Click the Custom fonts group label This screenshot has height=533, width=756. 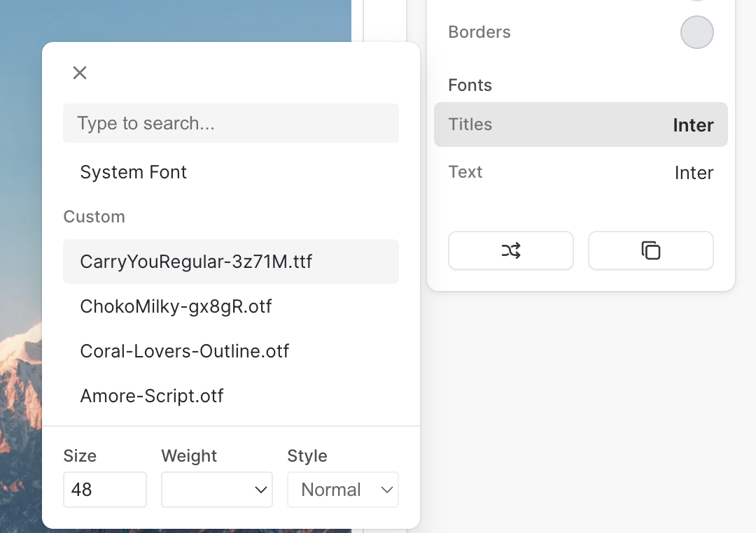tap(94, 217)
